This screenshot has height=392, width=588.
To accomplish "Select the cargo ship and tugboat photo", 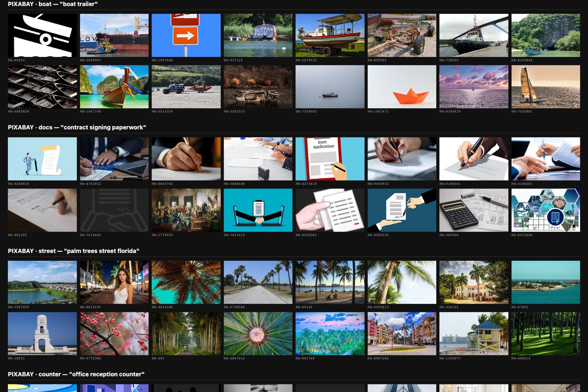I will coord(114,35).
